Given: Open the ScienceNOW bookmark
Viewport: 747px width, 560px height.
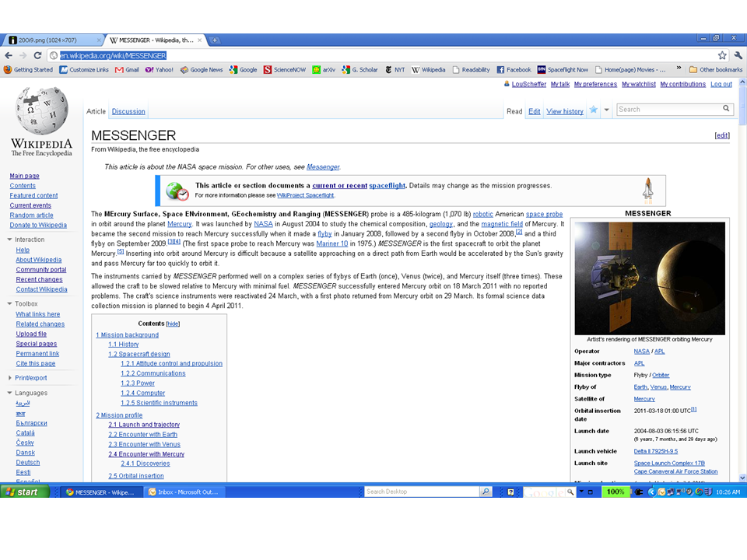Looking at the screenshot, I should (x=285, y=69).
